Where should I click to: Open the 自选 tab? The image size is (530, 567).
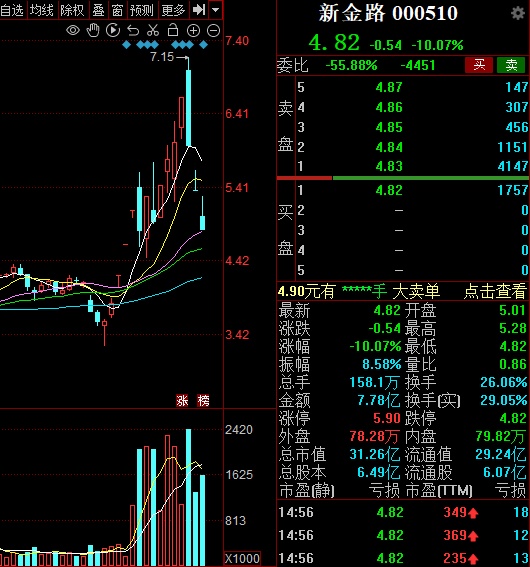[x=12, y=10]
